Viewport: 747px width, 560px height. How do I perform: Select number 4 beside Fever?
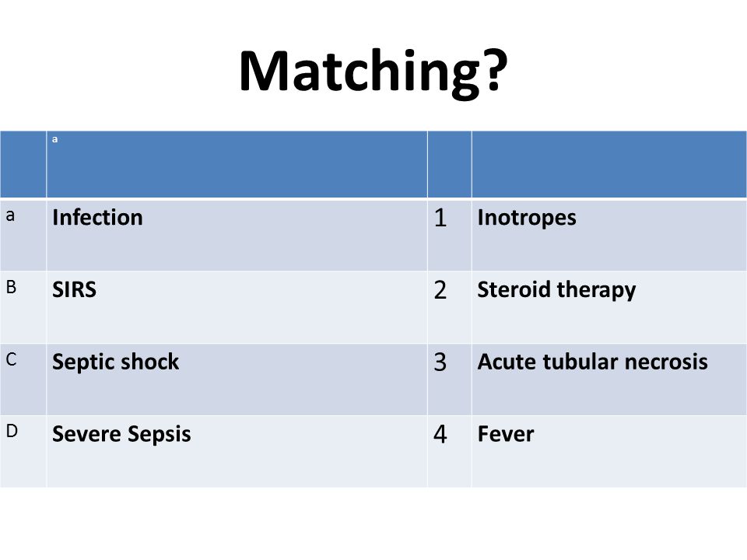click(x=440, y=434)
